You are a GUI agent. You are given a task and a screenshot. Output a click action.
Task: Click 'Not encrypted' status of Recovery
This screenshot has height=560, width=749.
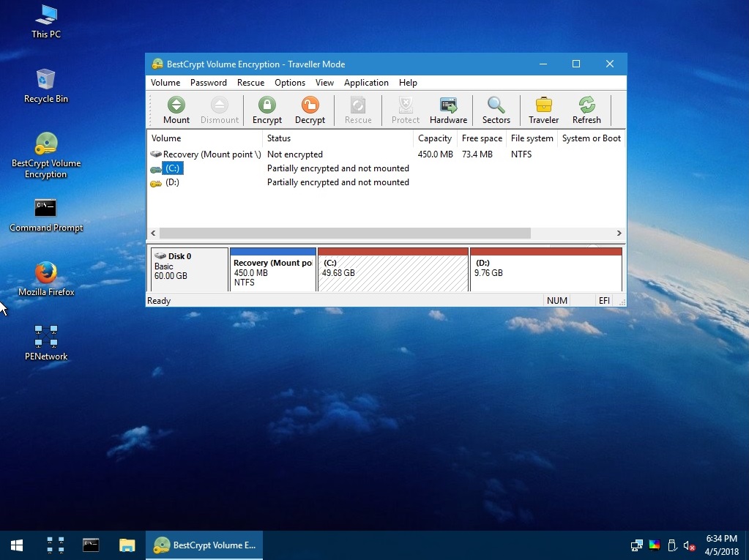tap(295, 154)
